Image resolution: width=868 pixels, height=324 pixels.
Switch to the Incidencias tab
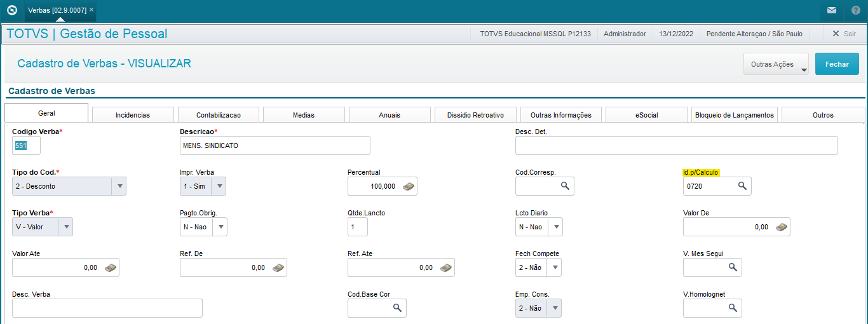(133, 115)
